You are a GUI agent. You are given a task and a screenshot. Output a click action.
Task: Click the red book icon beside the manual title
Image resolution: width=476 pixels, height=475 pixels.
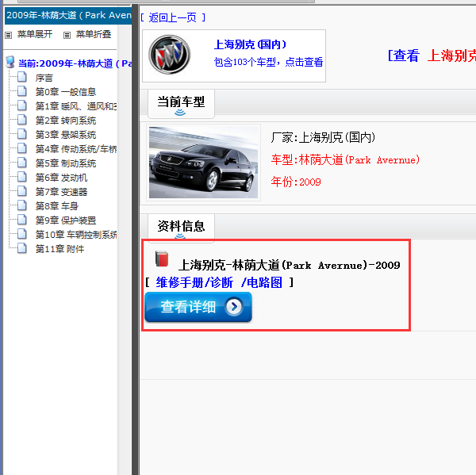pyautogui.click(x=162, y=259)
